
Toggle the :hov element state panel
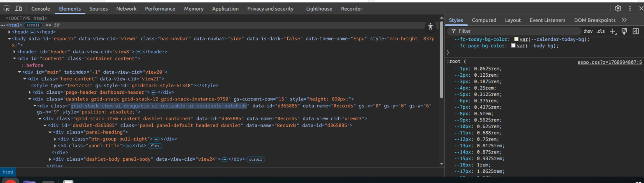588,31
